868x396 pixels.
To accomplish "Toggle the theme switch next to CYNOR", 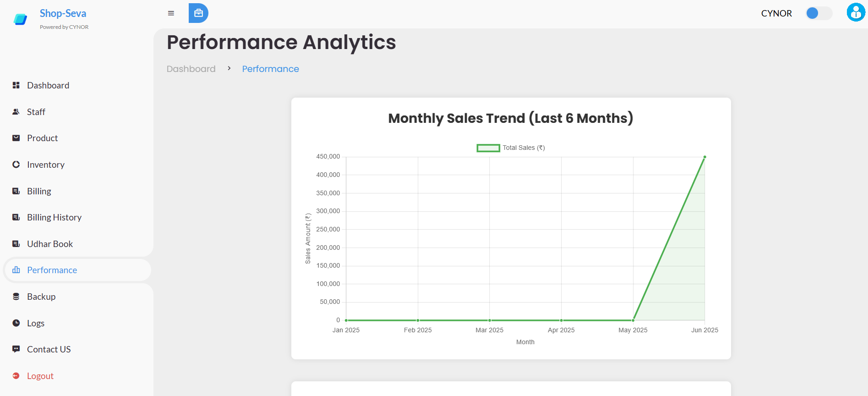I will 819,13.
